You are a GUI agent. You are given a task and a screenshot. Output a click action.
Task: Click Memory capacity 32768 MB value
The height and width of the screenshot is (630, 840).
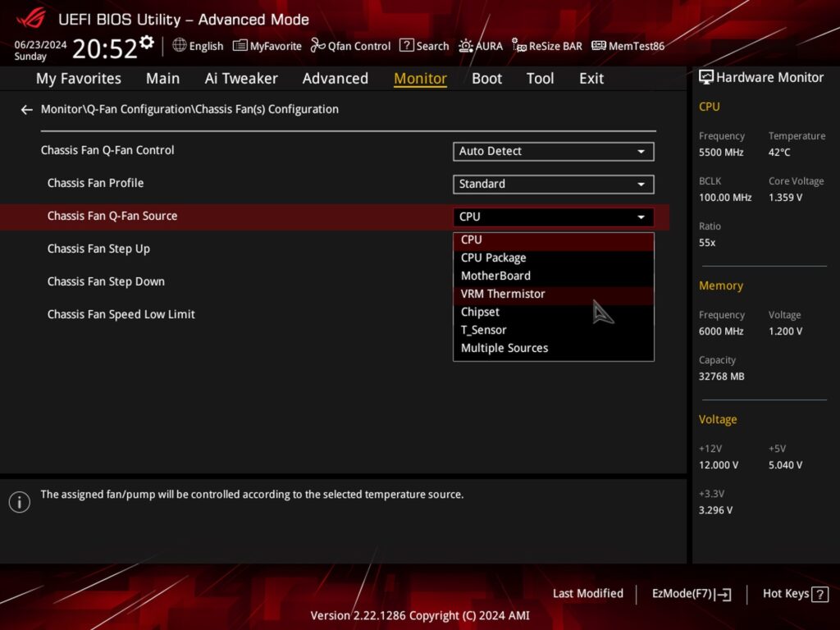(722, 377)
